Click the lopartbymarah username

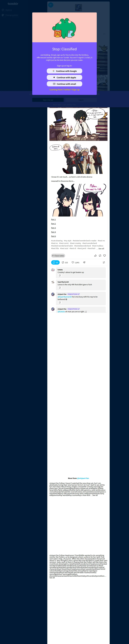coord(63,282)
